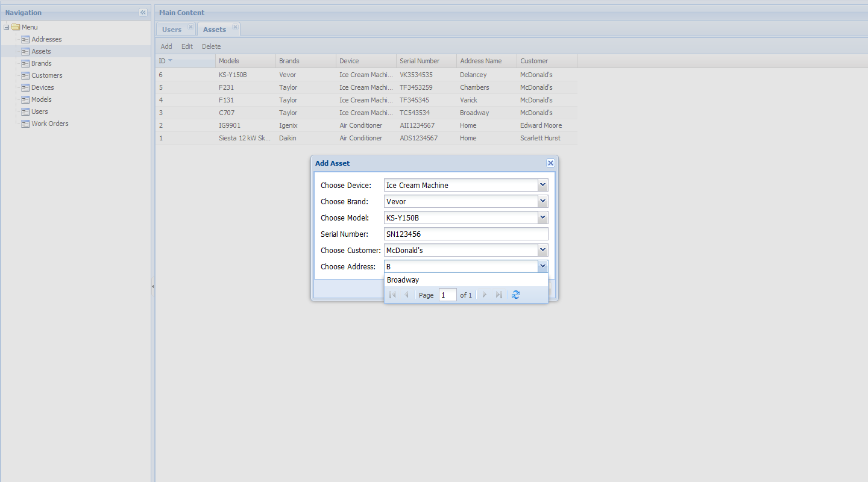Open the Choose Brand dropdown arrow
This screenshot has width=868, height=482.
click(x=542, y=201)
